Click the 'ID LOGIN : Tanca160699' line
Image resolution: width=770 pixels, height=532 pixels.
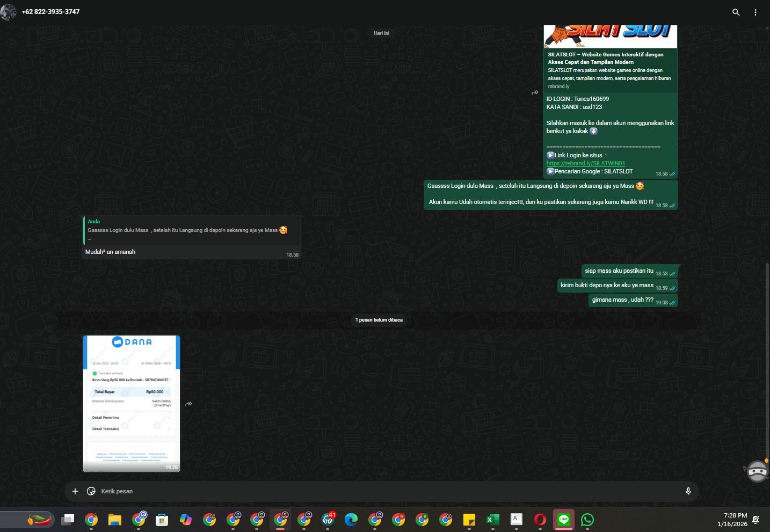(x=578, y=99)
